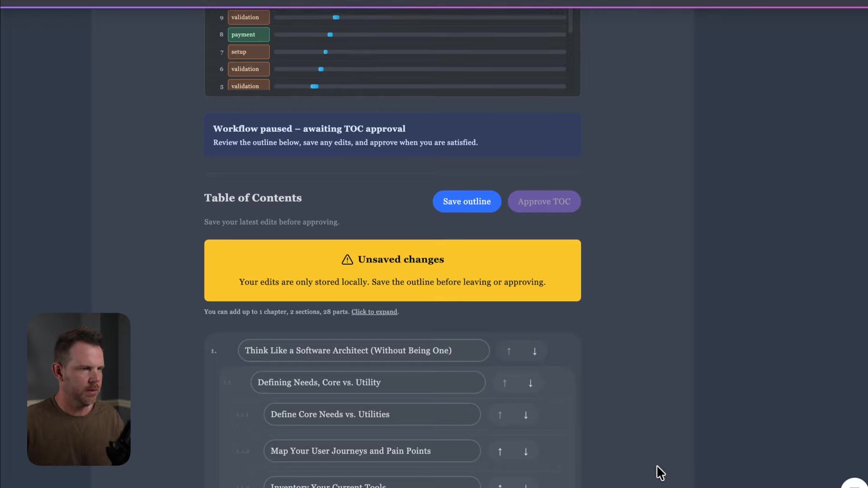Move 'Defining Needs, Core vs. Utility' section down
Screen dimensions: 868x488
click(x=530, y=383)
